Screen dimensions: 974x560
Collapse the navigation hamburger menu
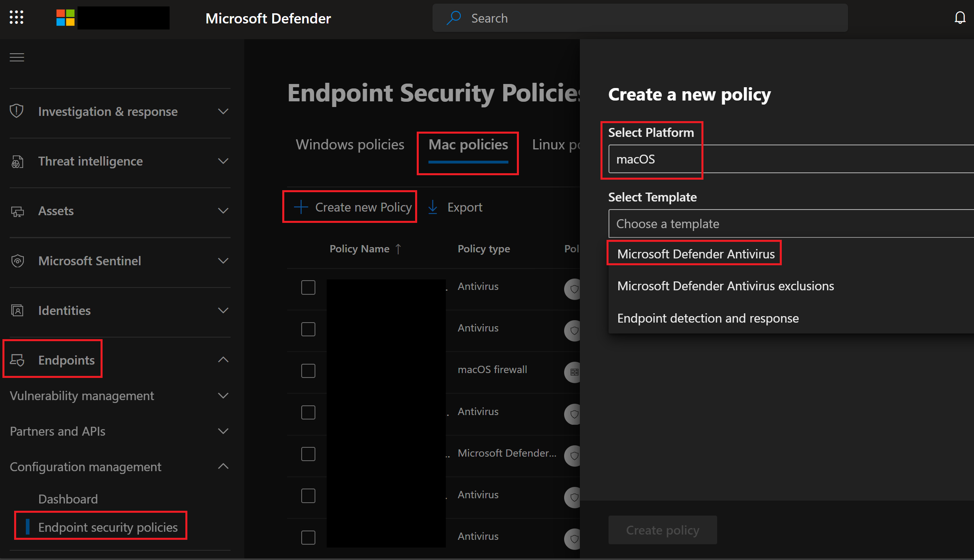pyautogui.click(x=17, y=57)
